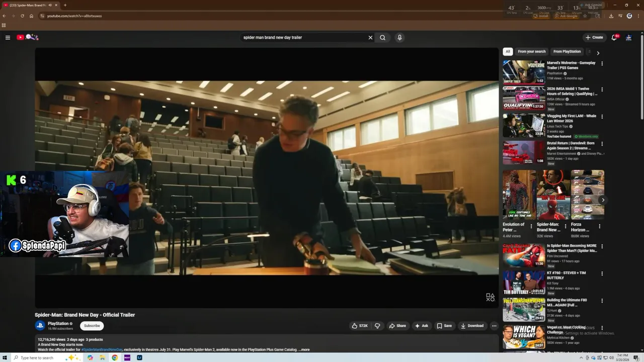The width and height of the screenshot is (644, 362).
Task: Open the YouTube hamburger guide menu
Action: pos(8,37)
